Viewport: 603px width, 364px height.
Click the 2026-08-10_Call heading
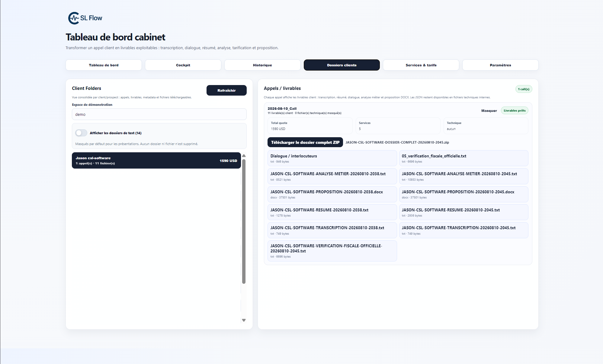tap(282, 109)
